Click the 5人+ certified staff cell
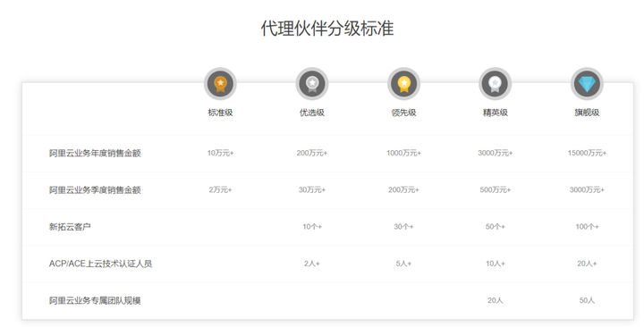The height and width of the screenshot is (327, 644). [x=403, y=264]
